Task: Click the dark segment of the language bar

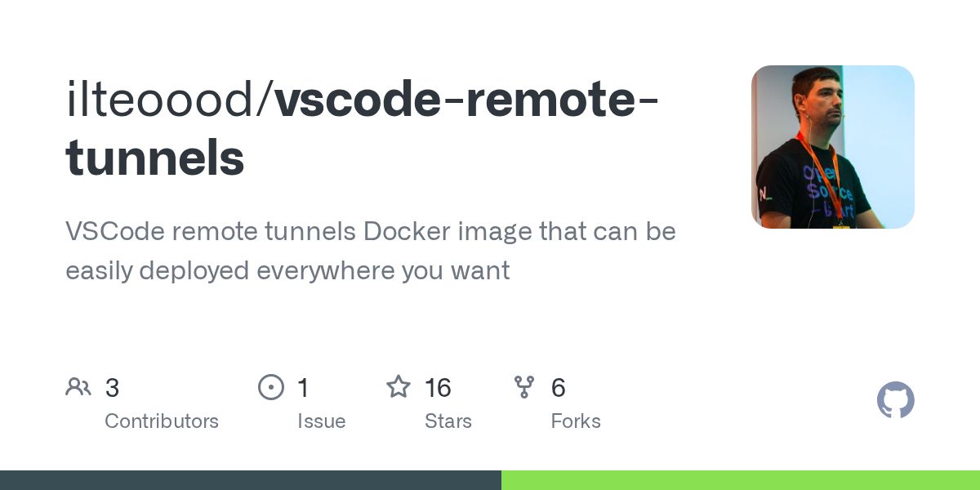Action: [x=251, y=480]
